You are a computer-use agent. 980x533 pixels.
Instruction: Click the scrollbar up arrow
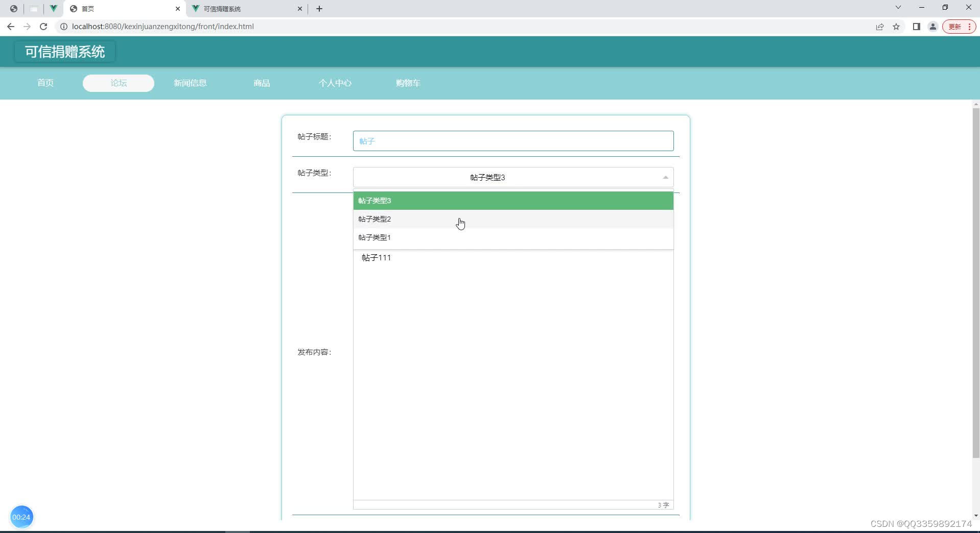click(976, 104)
